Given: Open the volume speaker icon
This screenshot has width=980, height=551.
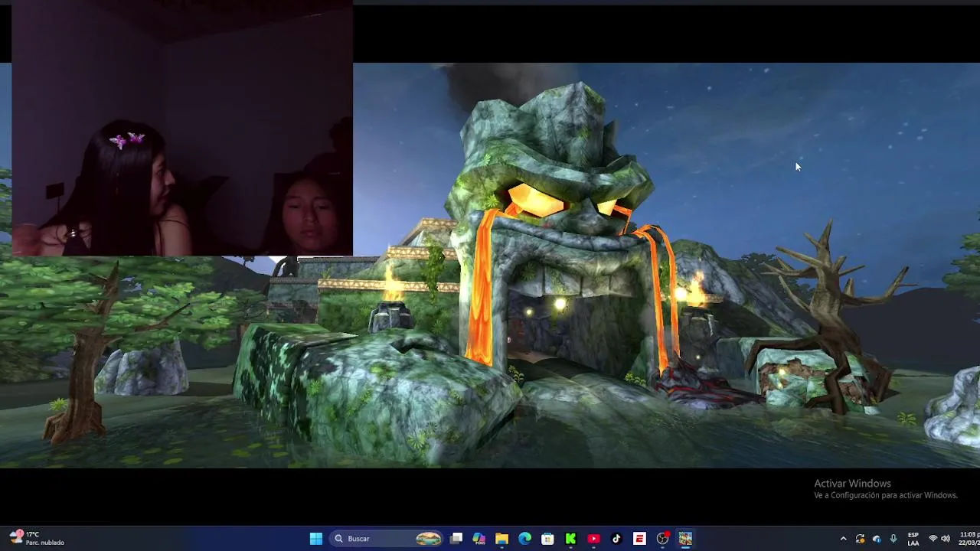Looking at the screenshot, I should pos(946,539).
